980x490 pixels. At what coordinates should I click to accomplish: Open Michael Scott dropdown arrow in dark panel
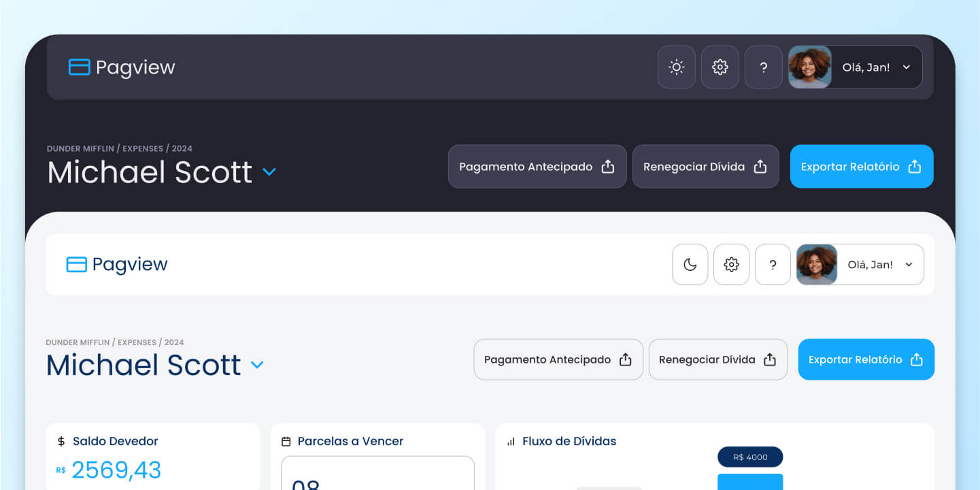click(269, 172)
